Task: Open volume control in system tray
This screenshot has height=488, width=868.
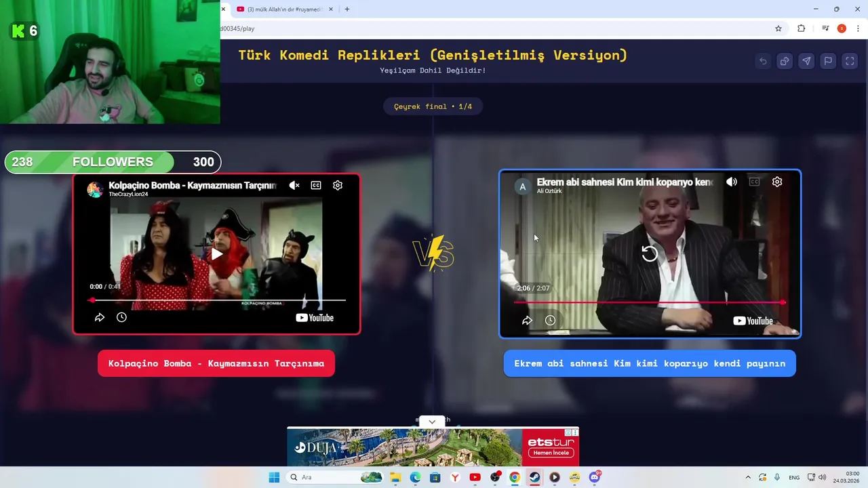Action: tap(822, 477)
